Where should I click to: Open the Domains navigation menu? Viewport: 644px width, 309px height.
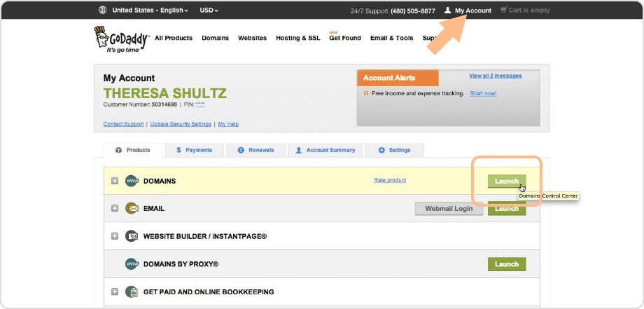215,38
